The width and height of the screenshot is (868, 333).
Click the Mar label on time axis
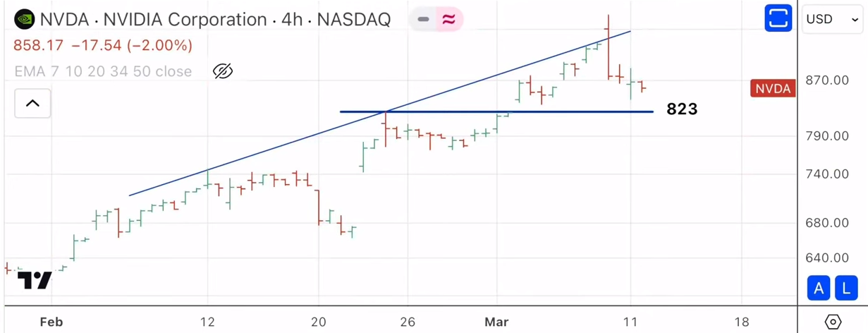(x=496, y=322)
